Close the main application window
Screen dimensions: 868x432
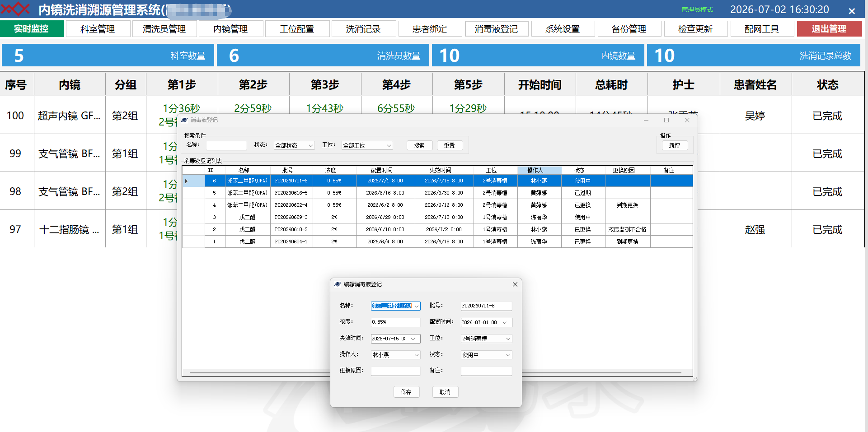coord(852,11)
